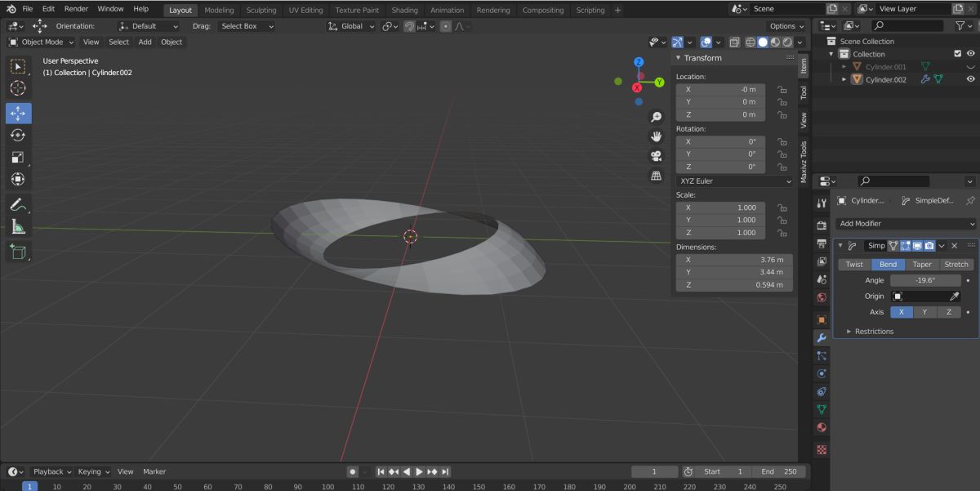Open XYZ Euler rotation mode dropdown
Image resolution: width=980 pixels, height=491 pixels.
click(x=734, y=181)
